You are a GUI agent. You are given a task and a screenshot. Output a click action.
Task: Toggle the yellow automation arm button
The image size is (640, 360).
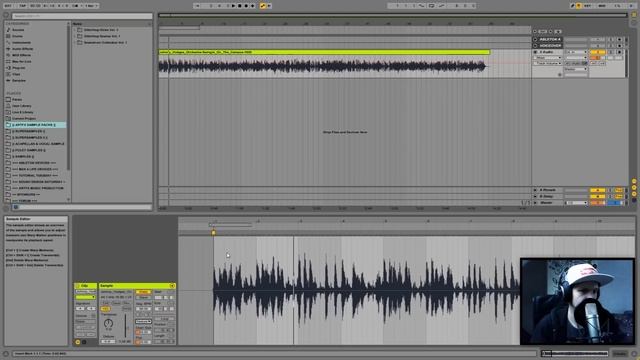click(x=263, y=6)
